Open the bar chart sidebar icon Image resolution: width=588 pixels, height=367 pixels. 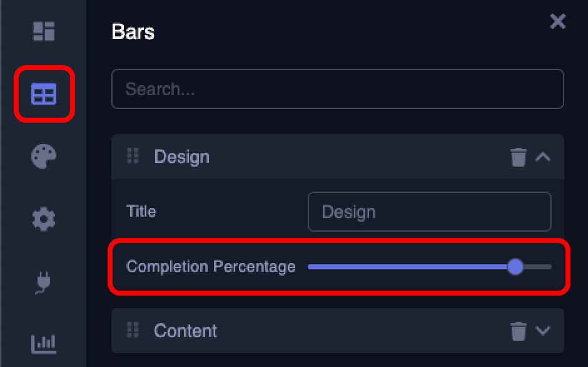[x=44, y=343]
